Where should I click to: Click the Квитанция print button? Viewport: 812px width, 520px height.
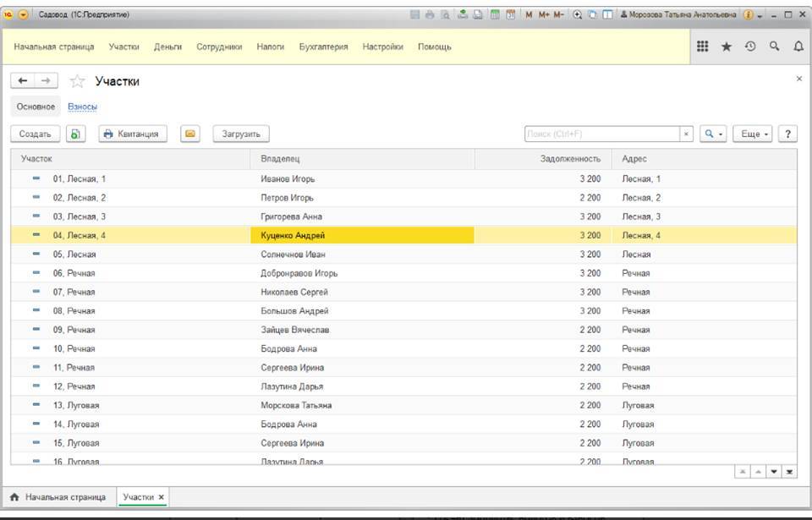pos(133,134)
